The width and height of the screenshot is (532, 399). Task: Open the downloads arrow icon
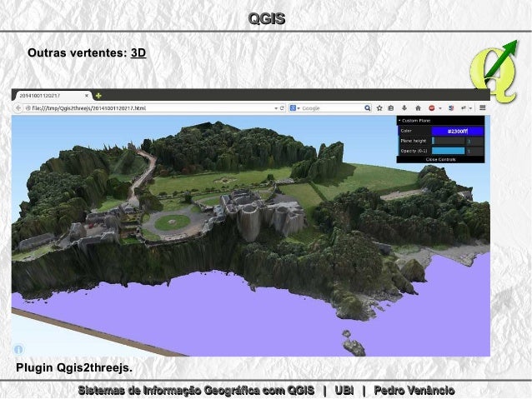tap(404, 108)
